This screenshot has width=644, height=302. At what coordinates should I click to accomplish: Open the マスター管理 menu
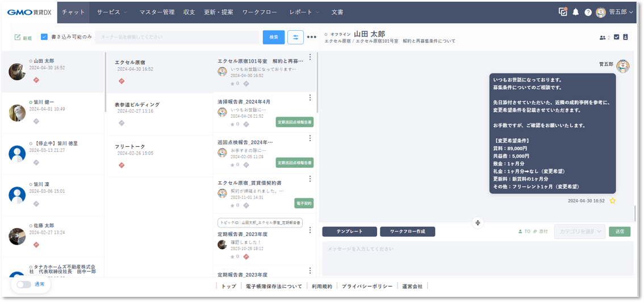coord(157,12)
